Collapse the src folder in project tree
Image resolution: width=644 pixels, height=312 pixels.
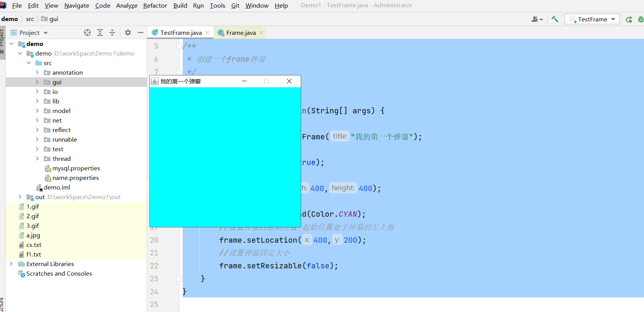(x=29, y=63)
